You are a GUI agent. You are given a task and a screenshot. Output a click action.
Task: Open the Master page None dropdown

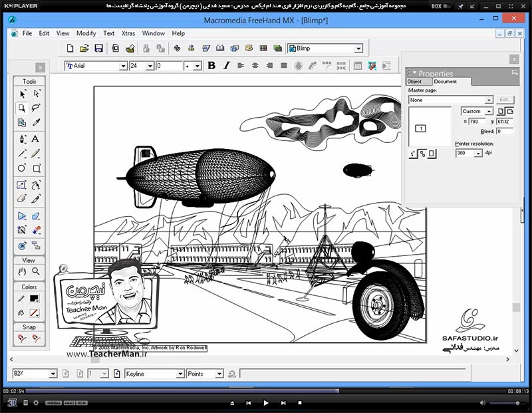[x=489, y=100]
